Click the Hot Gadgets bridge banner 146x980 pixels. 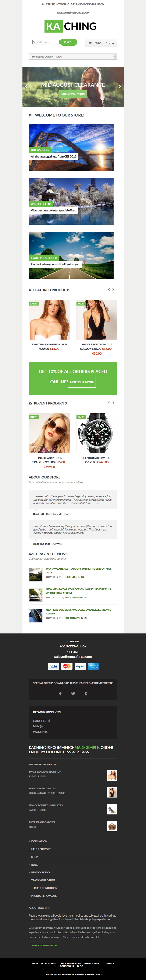[71, 147]
